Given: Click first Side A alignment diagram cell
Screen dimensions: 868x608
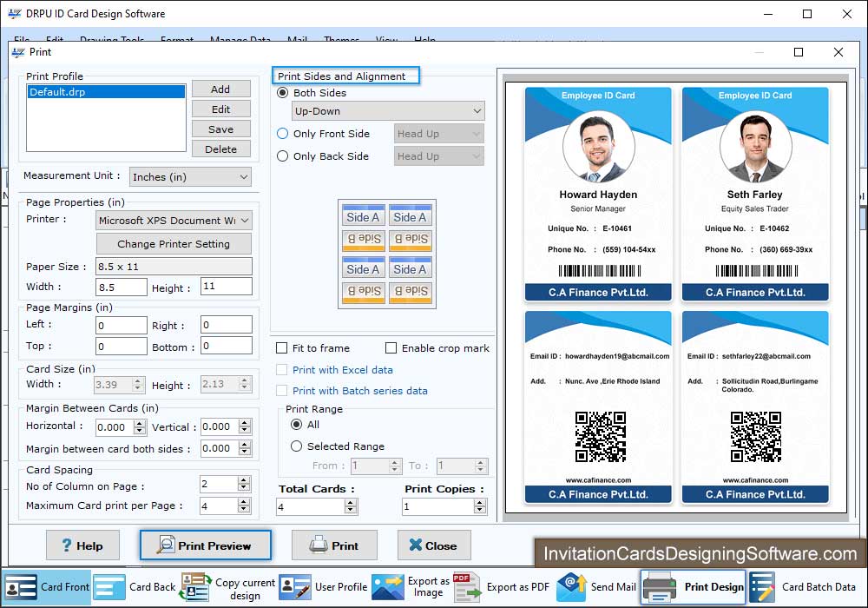Looking at the screenshot, I should 363,215.
